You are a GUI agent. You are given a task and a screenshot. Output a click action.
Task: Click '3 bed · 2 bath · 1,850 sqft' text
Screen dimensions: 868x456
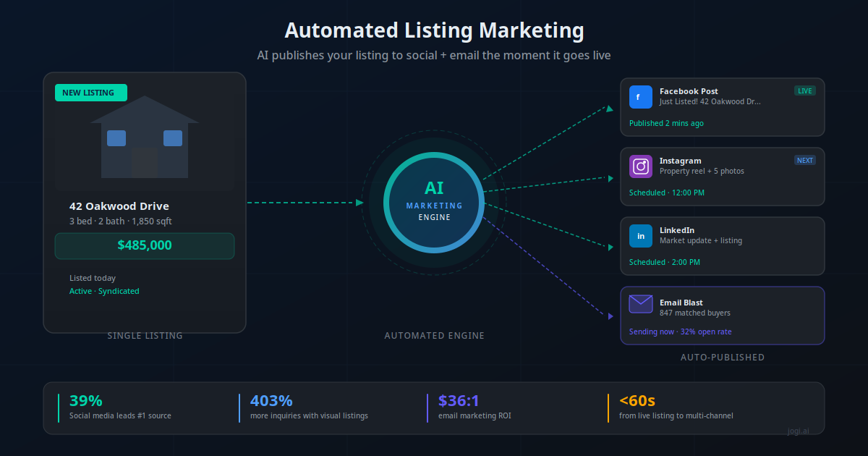121,221
